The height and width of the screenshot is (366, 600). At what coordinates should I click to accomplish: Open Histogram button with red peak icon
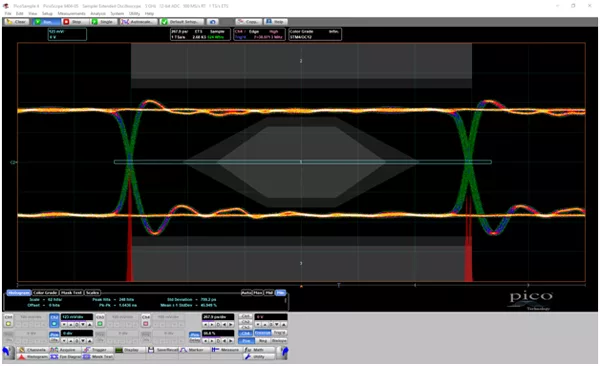pyautogui.click(x=33, y=356)
